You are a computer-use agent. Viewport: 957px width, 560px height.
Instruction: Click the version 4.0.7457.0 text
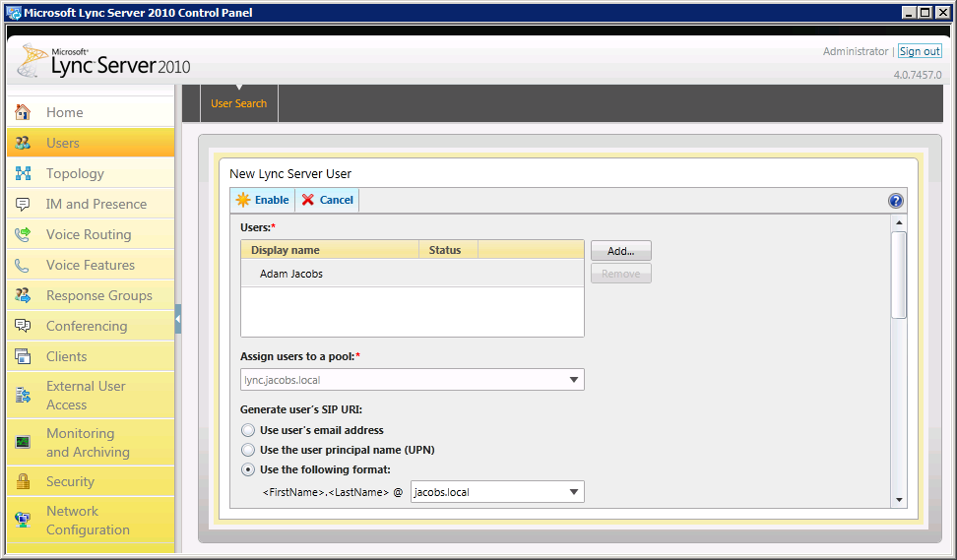[918, 75]
